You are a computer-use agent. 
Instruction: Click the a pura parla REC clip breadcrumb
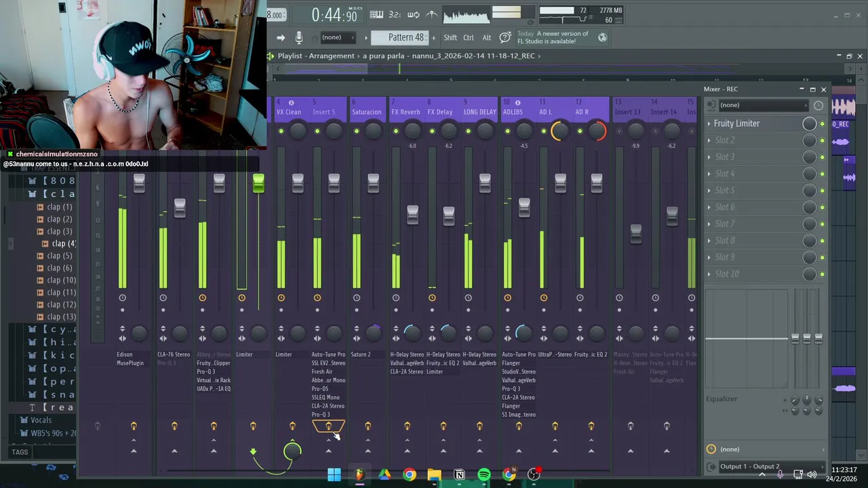tap(449, 56)
